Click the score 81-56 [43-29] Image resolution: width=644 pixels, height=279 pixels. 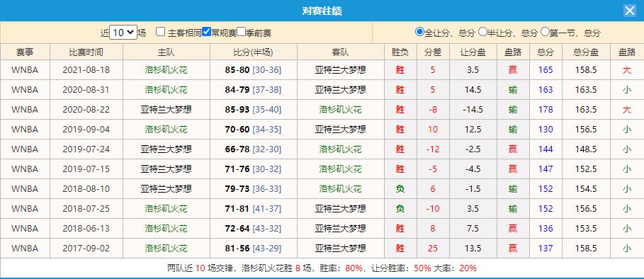click(254, 249)
